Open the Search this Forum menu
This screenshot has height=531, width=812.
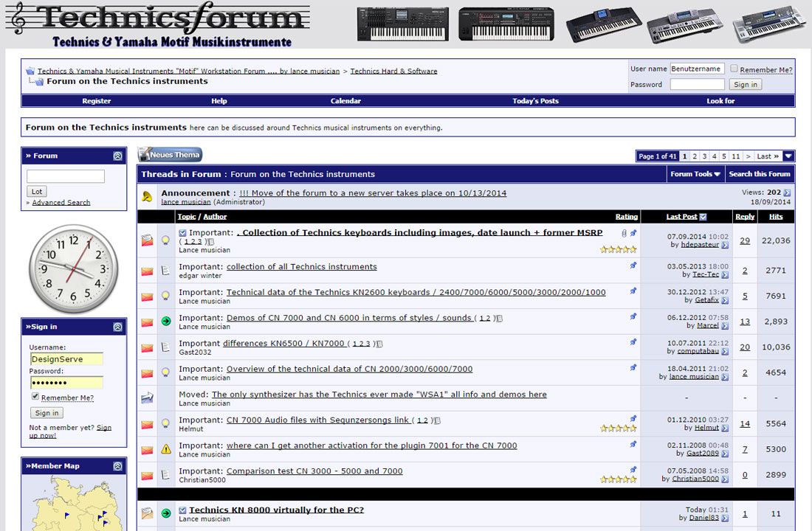[x=759, y=174]
